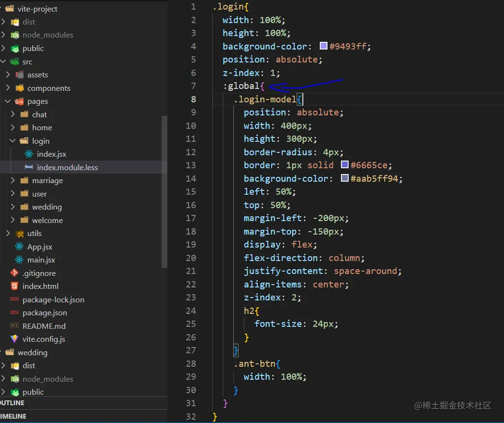This screenshot has width=504, height=423.
Task: Click line number 24 in the gutter
Action: [x=191, y=311]
